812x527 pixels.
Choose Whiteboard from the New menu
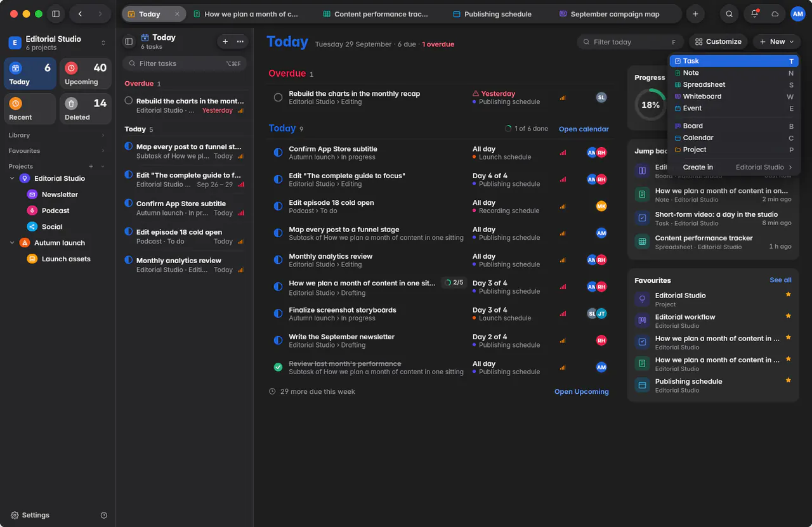[x=735, y=96]
